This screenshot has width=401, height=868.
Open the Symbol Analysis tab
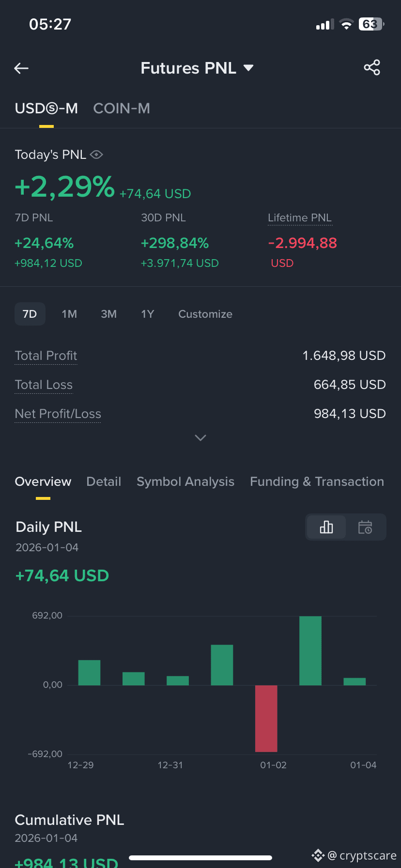click(x=185, y=481)
